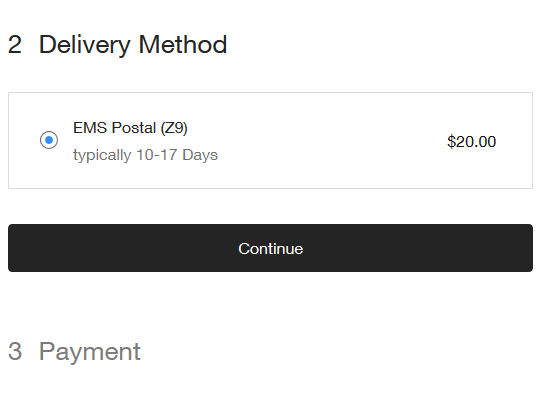
Task: Click the word 'Delivery' in the heading
Action: 85,45
